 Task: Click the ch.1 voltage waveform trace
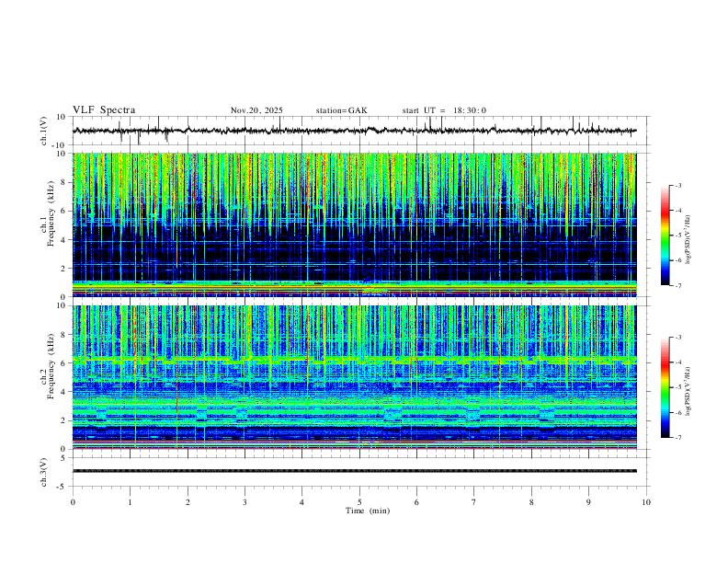pos(354,131)
